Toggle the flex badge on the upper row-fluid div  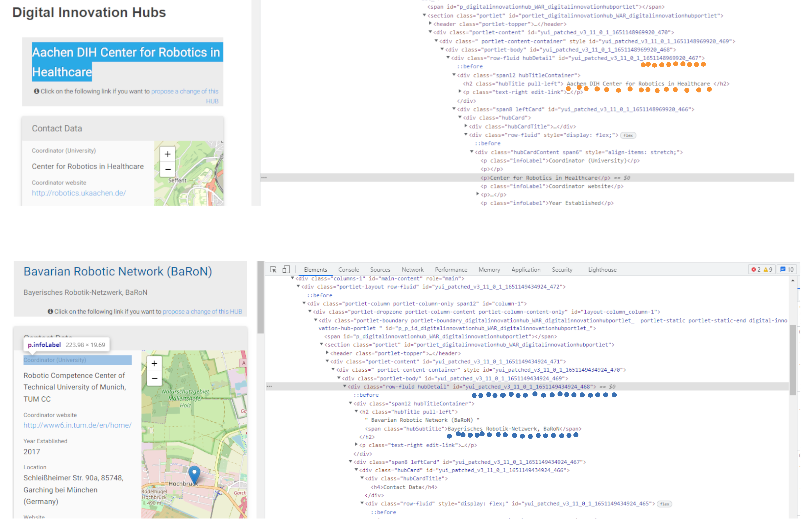click(x=628, y=135)
